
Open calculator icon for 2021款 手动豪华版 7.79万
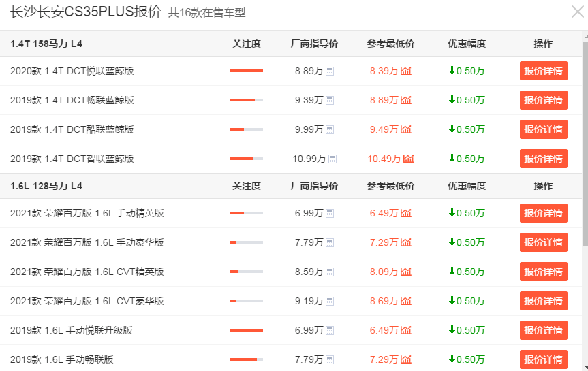tap(330, 243)
